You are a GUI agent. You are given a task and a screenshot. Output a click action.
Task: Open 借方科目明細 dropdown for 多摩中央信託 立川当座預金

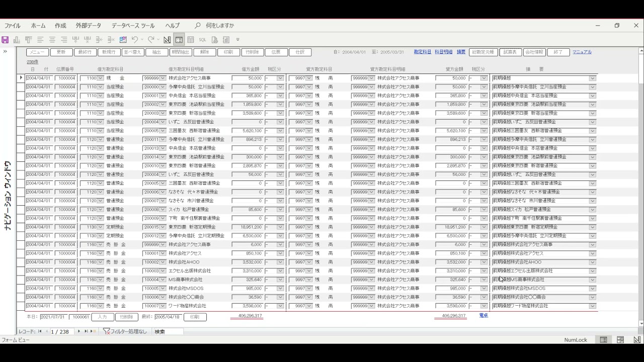coord(163,87)
